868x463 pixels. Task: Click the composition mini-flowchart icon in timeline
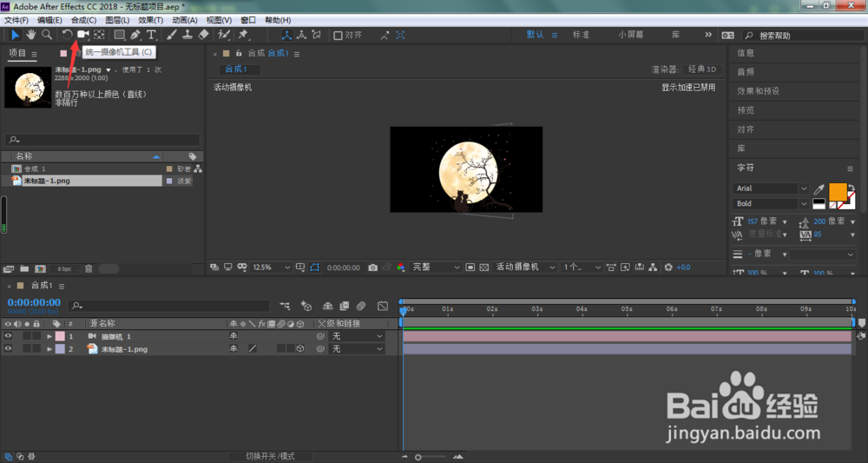point(285,306)
